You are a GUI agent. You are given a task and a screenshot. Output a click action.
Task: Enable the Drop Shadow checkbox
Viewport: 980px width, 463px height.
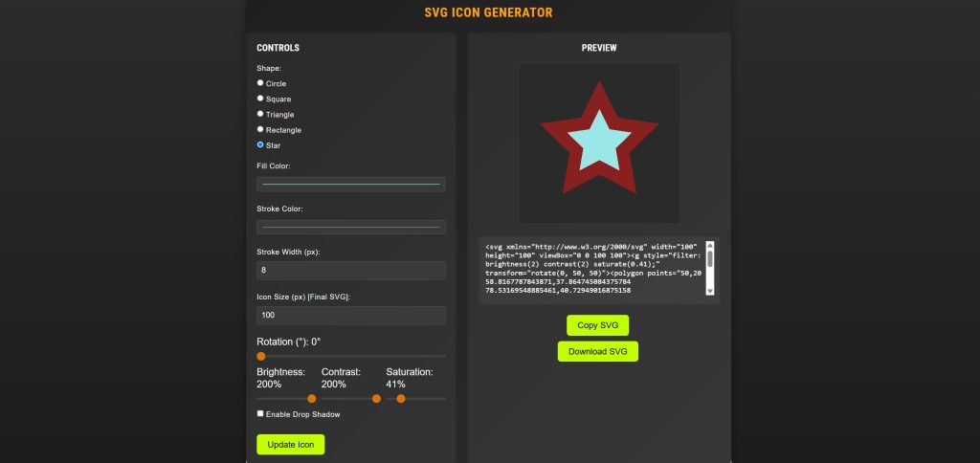coord(260,413)
